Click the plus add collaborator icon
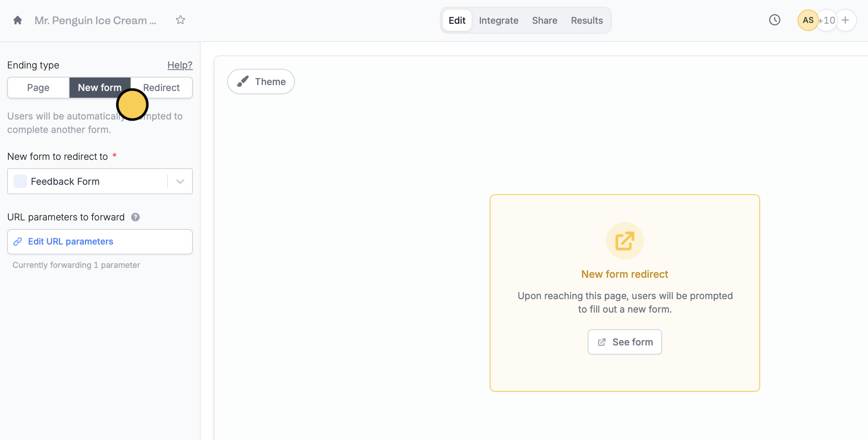This screenshot has width=868, height=440. click(x=845, y=20)
